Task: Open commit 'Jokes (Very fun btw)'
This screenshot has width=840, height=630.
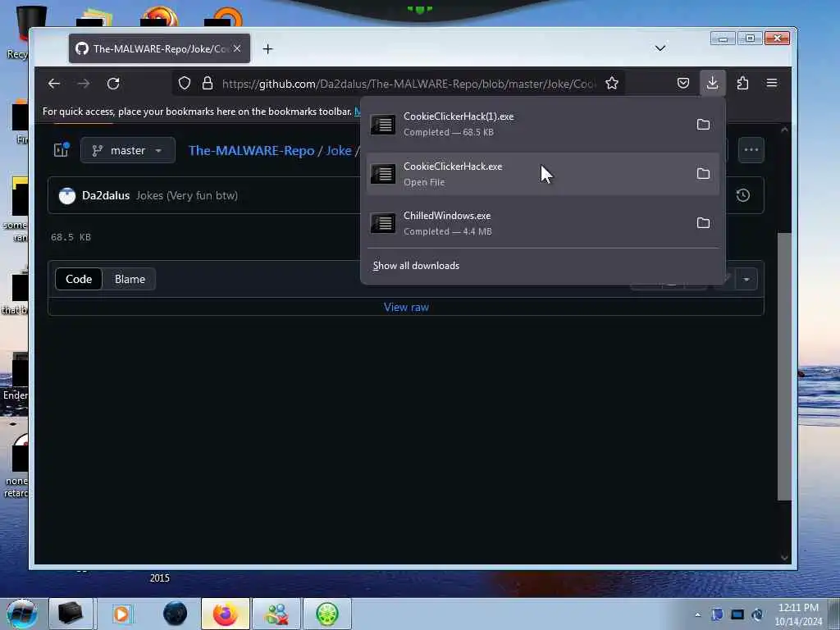Action: pyautogui.click(x=187, y=195)
